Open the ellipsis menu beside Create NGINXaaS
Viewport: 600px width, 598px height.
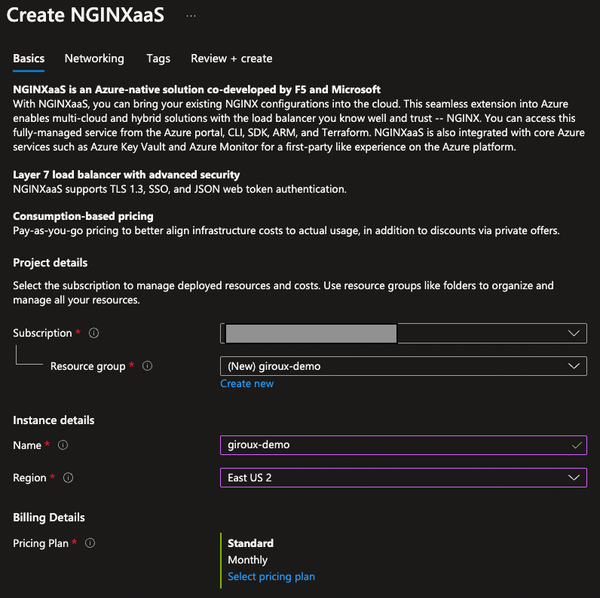tap(191, 16)
